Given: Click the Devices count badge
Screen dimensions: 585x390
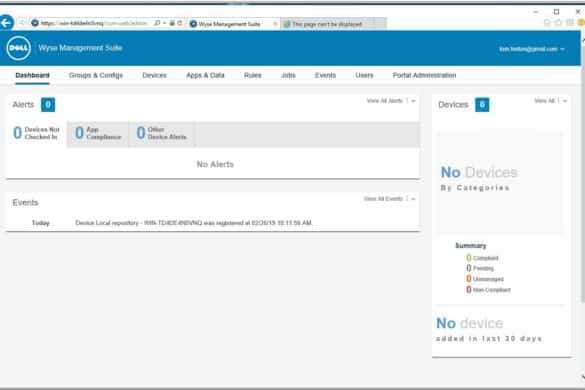Looking at the screenshot, I should pos(482,104).
